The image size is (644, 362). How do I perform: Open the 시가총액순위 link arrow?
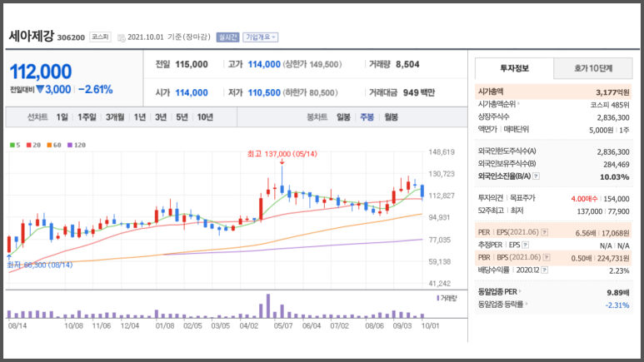click(x=518, y=104)
